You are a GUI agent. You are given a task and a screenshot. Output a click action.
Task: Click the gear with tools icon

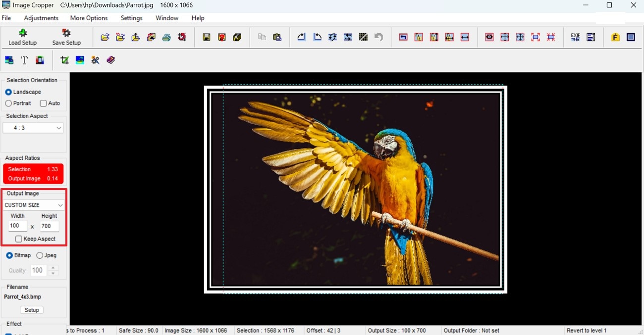point(95,60)
